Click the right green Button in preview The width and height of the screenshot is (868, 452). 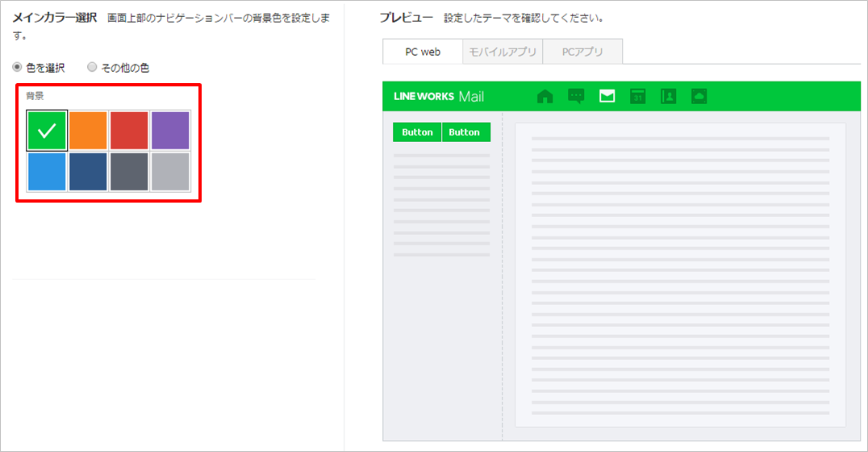[x=465, y=132]
